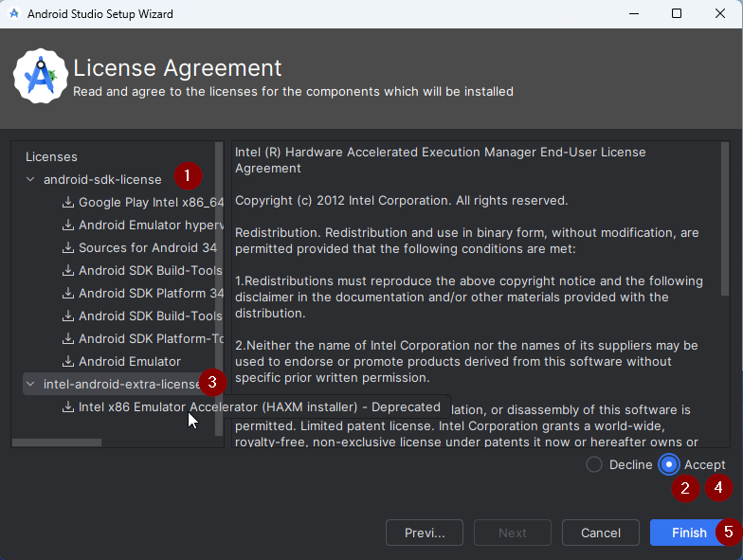Select intel-android-extra-license in the tree
The image size is (743, 560).
(121, 385)
